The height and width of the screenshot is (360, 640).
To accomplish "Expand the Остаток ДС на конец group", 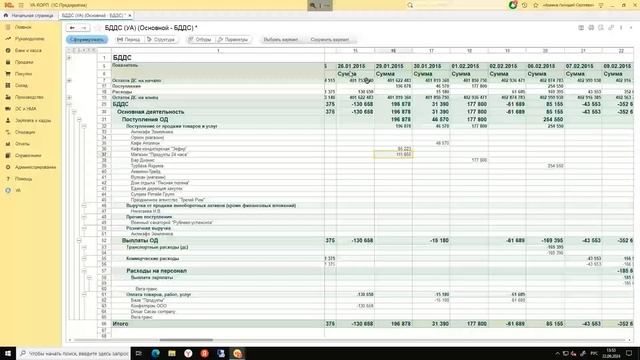I will pos(69,98).
